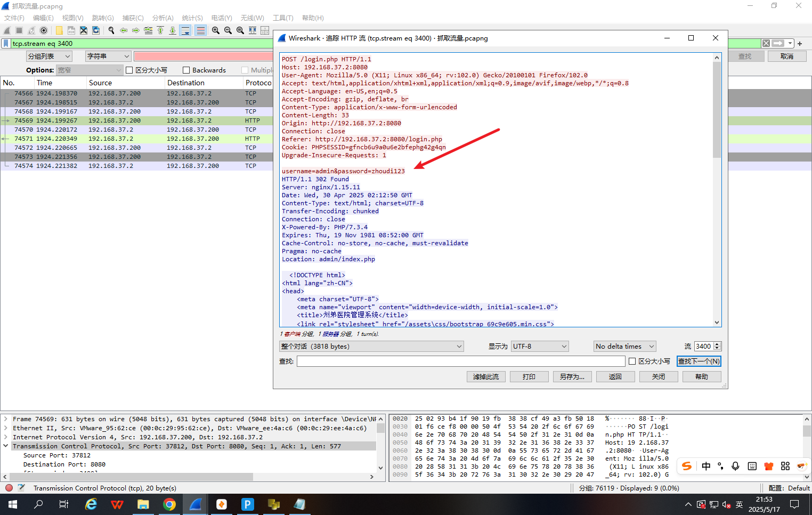
Task: Open display filter history dropdown
Action: [791, 43]
